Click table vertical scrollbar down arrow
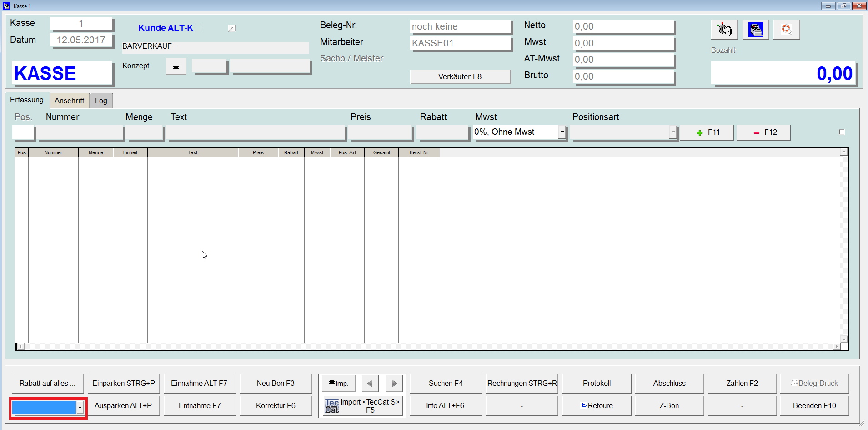 [x=844, y=339]
